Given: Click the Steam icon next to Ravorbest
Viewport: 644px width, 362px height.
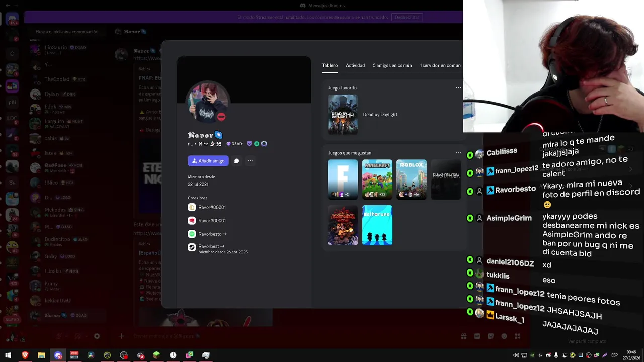Looking at the screenshot, I should point(192,247).
